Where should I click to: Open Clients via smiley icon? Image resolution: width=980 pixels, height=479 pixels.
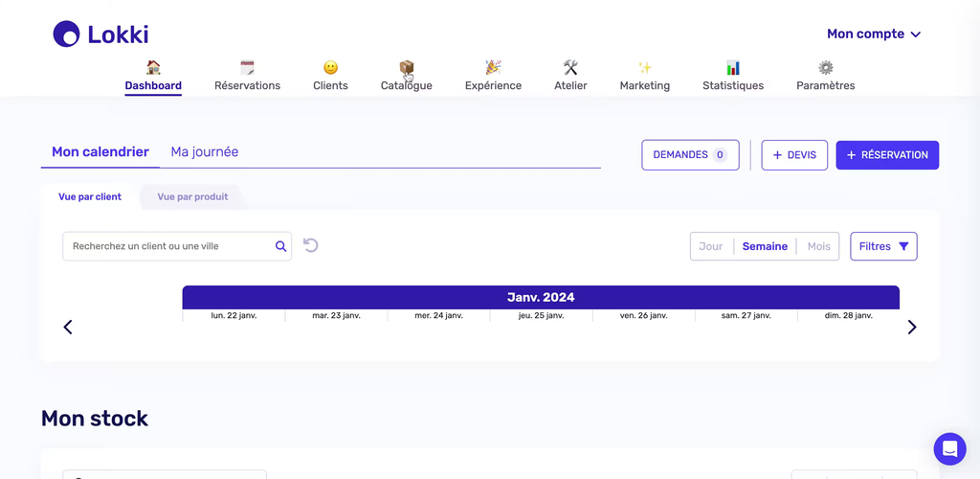[330, 68]
